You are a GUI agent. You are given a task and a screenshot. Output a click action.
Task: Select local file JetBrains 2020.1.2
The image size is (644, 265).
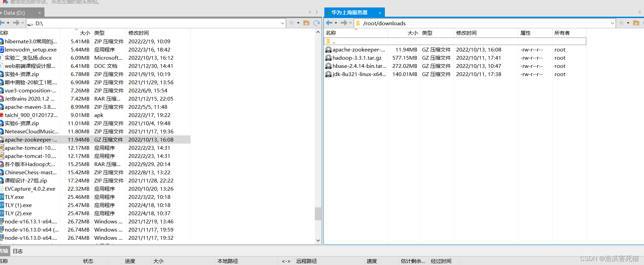click(x=30, y=99)
